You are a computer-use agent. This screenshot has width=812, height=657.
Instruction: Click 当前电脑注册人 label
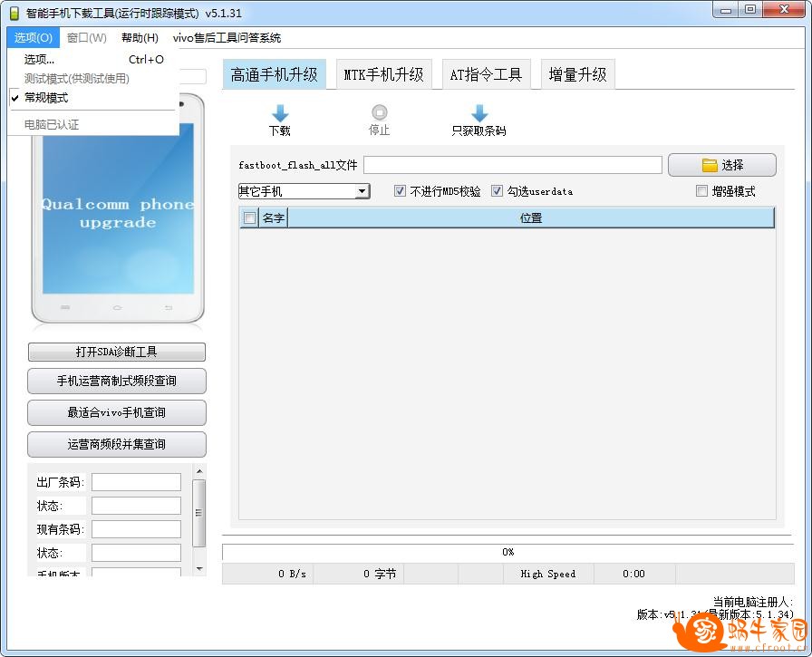click(752, 602)
